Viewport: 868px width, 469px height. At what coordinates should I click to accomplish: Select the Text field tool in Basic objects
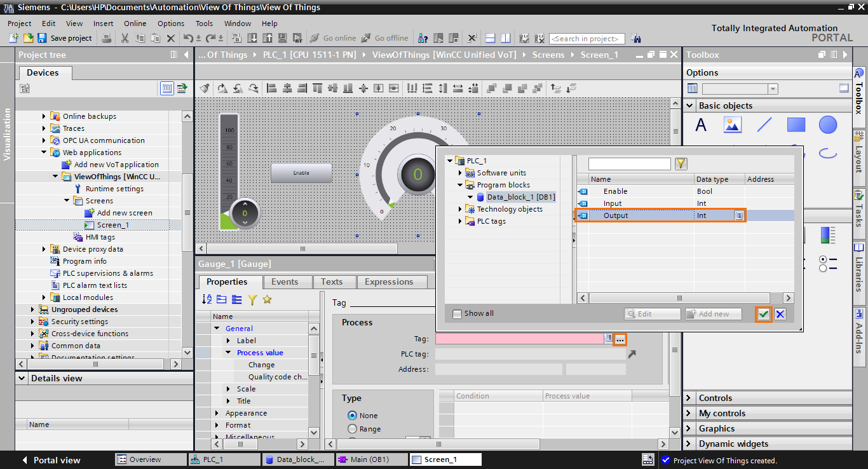[x=701, y=125]
